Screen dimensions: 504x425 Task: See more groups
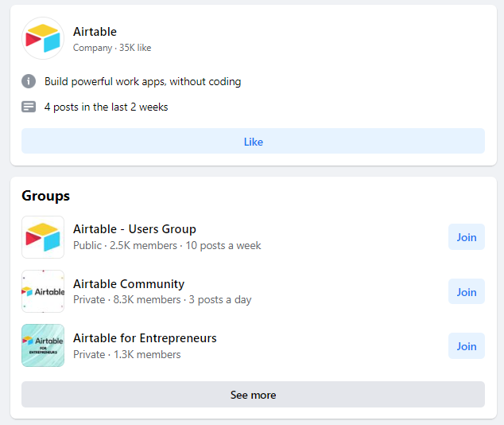pyautogui.click(x=253, y=395)
